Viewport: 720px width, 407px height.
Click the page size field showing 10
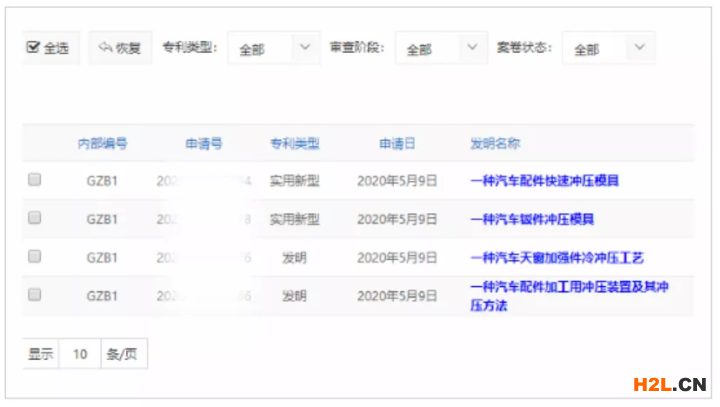coord(80,354)
